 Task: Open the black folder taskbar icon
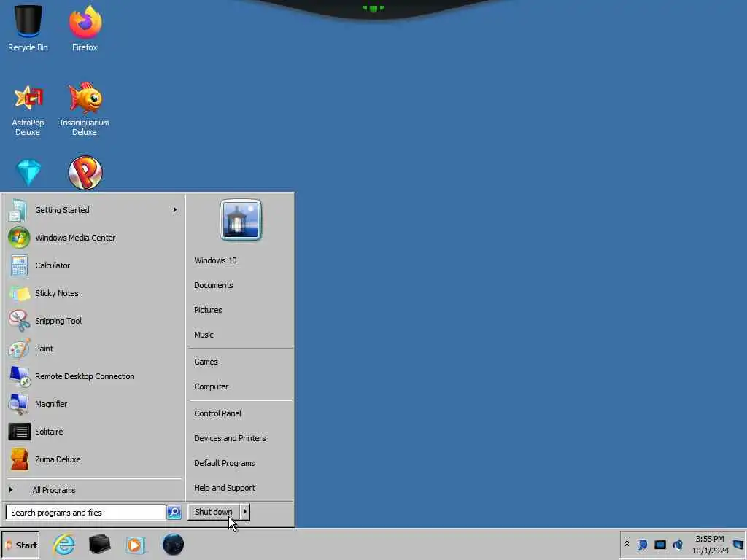point(99,544)
